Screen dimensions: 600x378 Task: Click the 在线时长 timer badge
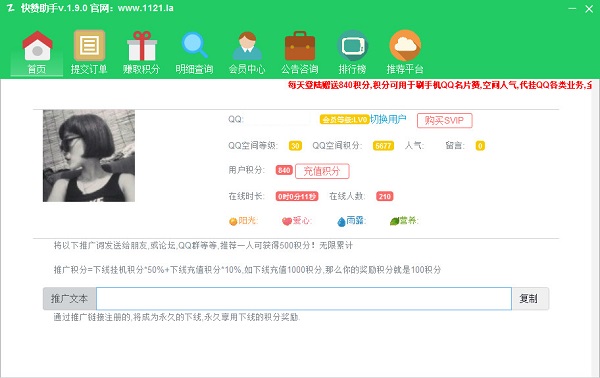coord(297,197)
